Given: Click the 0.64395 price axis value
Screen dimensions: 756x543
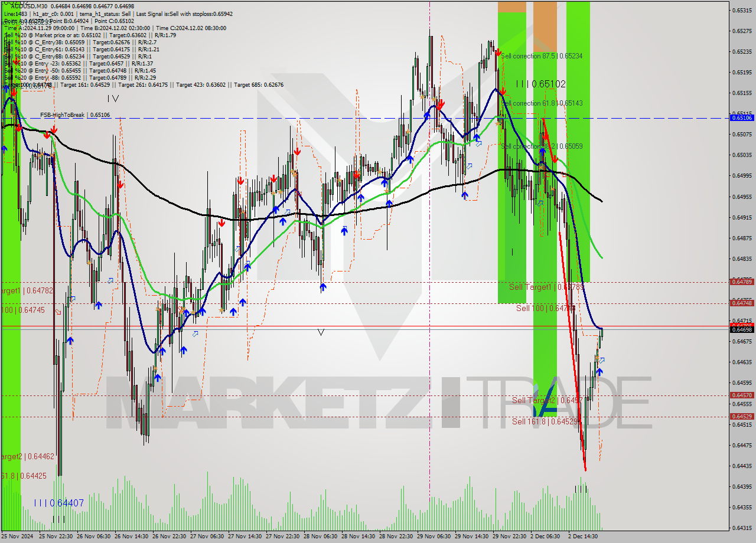Looking at the screenshot, I should pyautogui.click(x=742, y=486).
